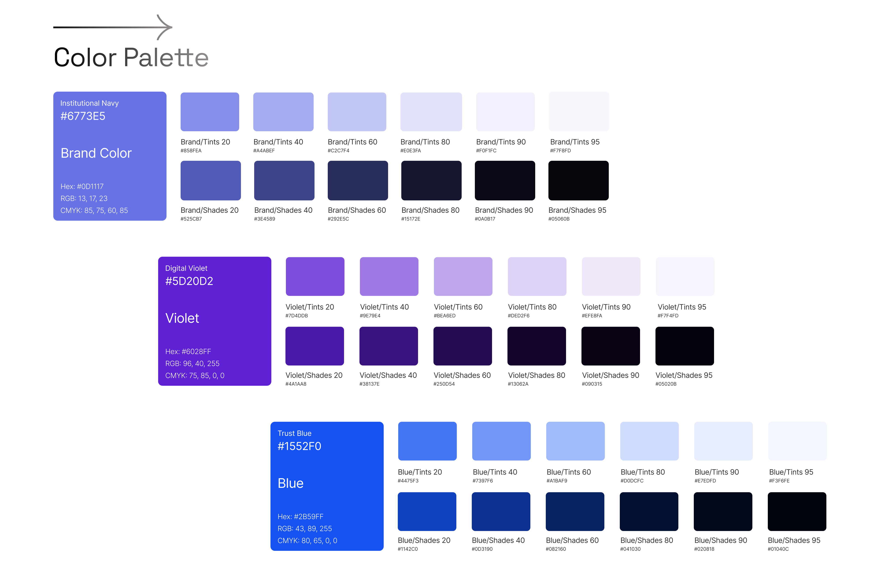Screen dimensions: 881x588
Task: Select the Blue/Tints 20 swatch
Action: point(427,441)
